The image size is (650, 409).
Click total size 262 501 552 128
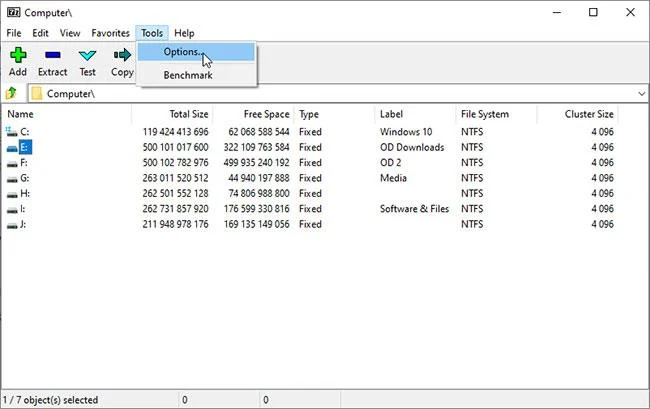pyautogui.click(x=175, y=193)
